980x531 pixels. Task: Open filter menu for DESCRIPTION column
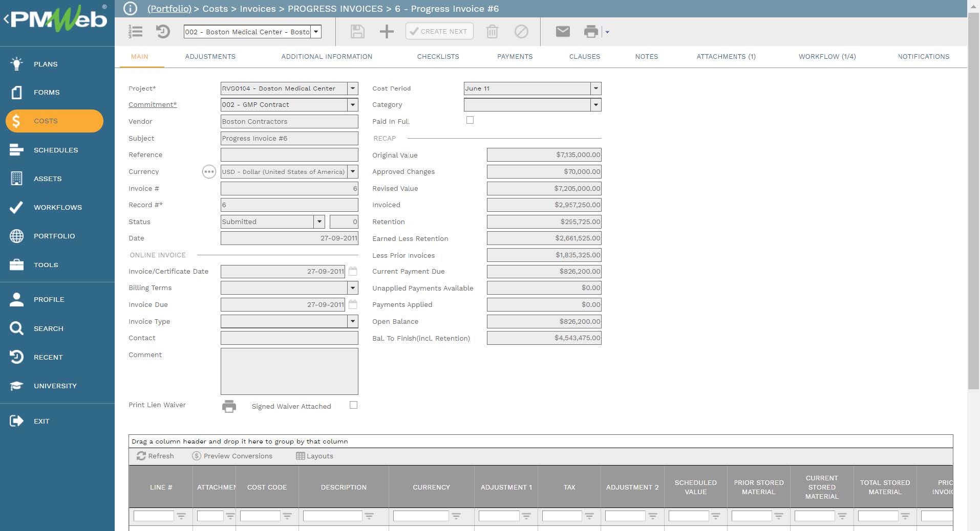pyautogui.click(x=369, y=516)
